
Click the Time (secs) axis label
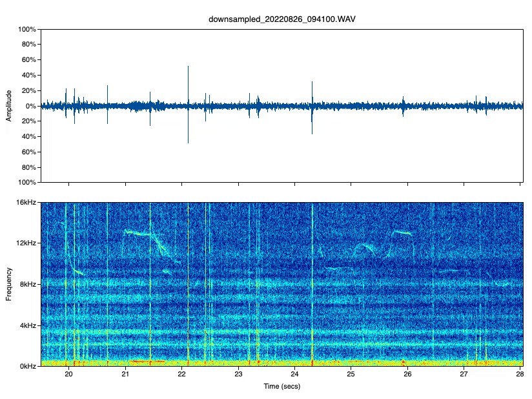281,386
